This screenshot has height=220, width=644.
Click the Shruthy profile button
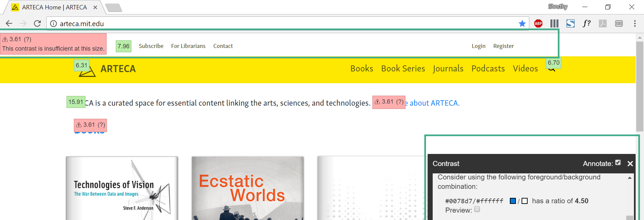[x=558, y=6]
